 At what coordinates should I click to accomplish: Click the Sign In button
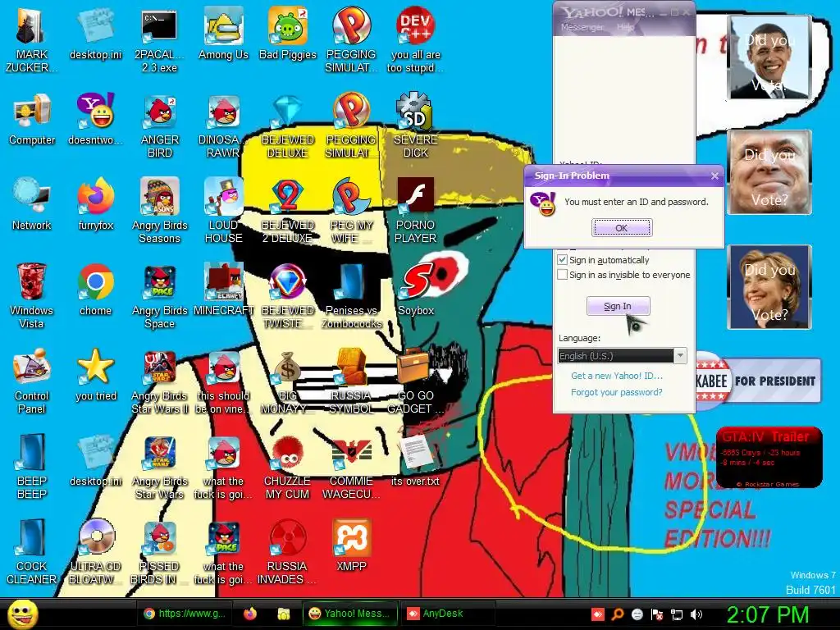pyautogui.click(x=618, y=306)
